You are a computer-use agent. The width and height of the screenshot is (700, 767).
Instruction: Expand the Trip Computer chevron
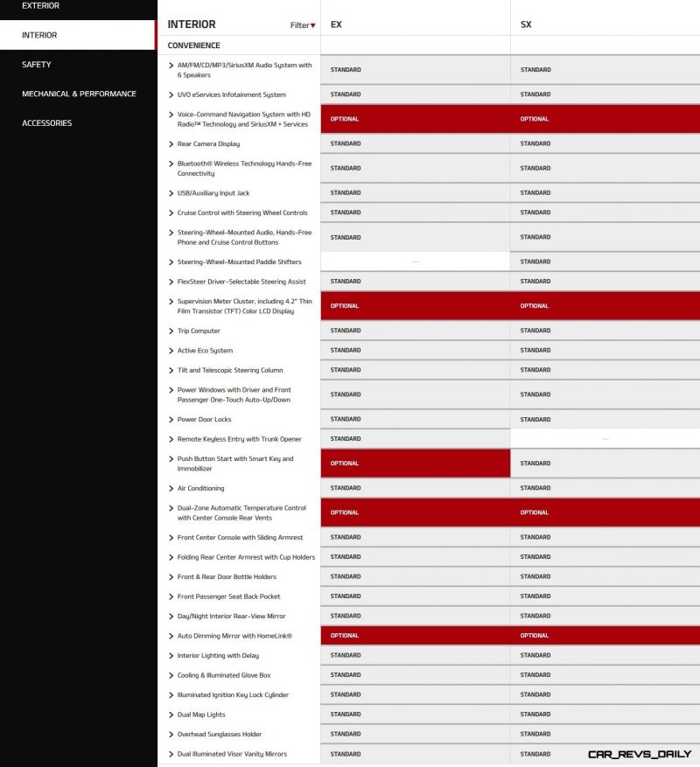(x=171, y=331)
